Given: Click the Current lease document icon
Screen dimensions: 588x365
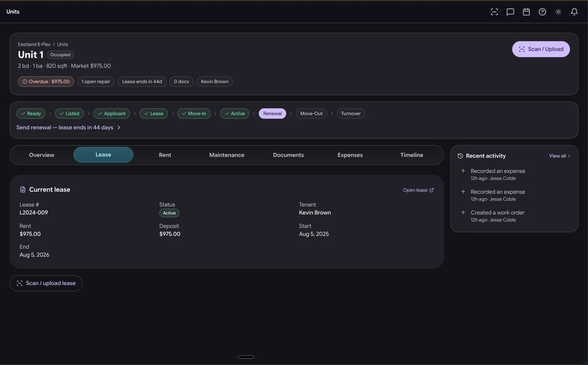Looking at the screenshot, I should [23, 189].
